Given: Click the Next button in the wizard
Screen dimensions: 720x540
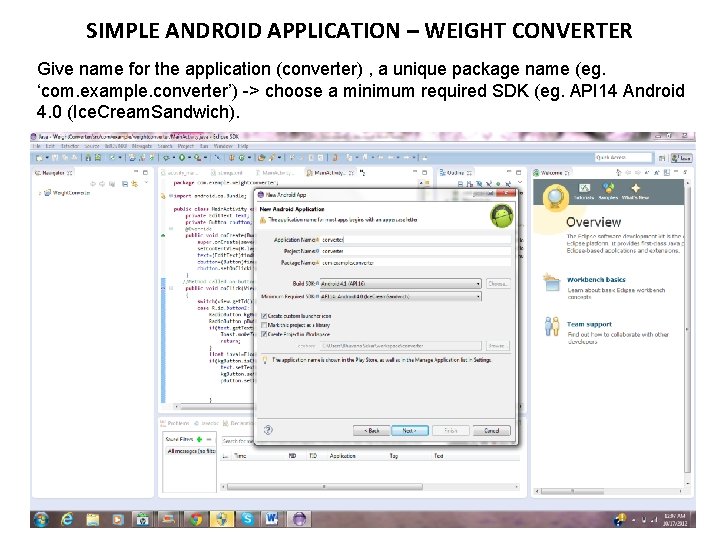Looking at the screenshot, I should (410, 431).
